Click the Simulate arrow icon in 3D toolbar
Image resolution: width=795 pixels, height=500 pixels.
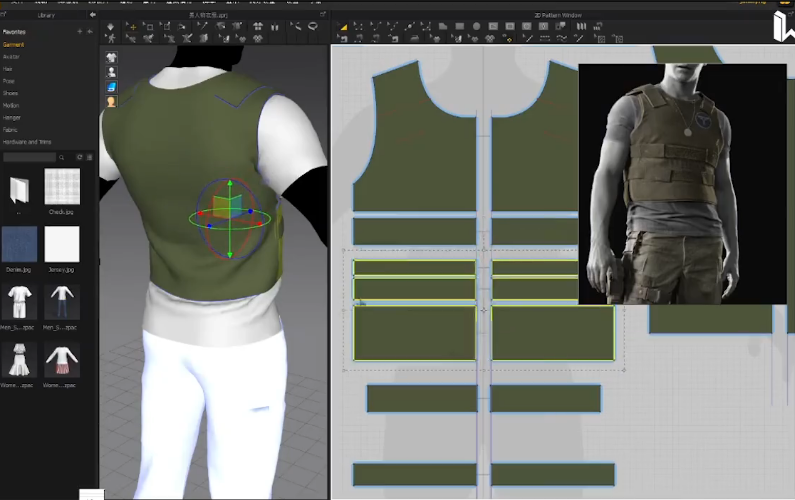(110, 26)
